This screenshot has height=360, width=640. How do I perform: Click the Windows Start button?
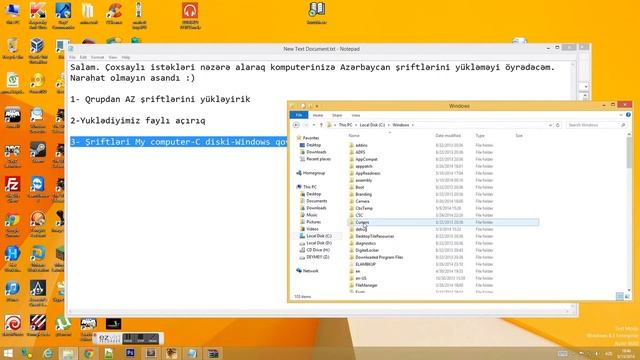[x=7, y=353]
